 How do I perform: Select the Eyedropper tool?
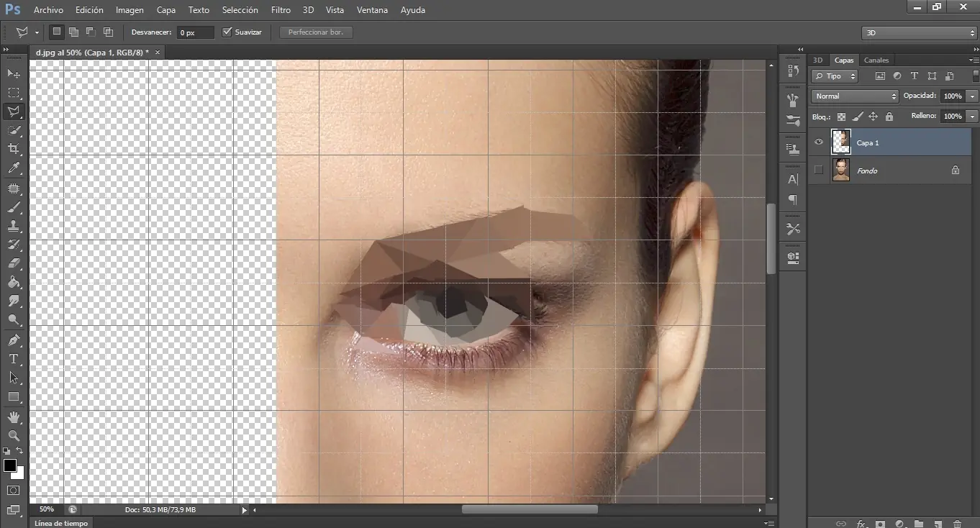coord(14,168)
